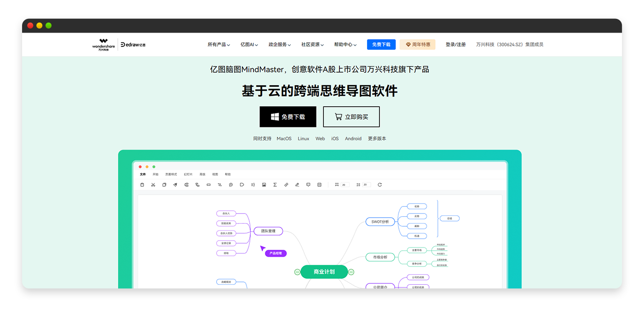The width and height of the screenshot is (644, 322).
Task: Collapse right branches of 商业计划
Action: pos(351,272)
